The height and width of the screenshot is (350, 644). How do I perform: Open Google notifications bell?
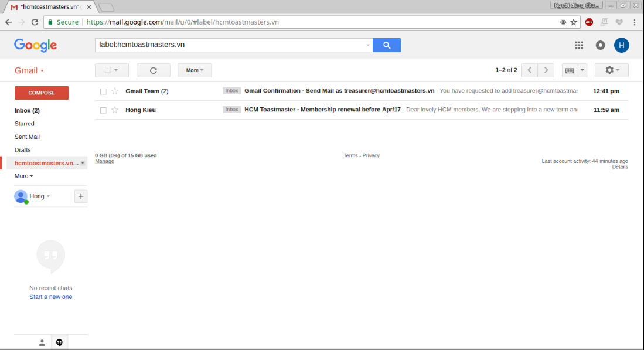(x=601, y=45)
